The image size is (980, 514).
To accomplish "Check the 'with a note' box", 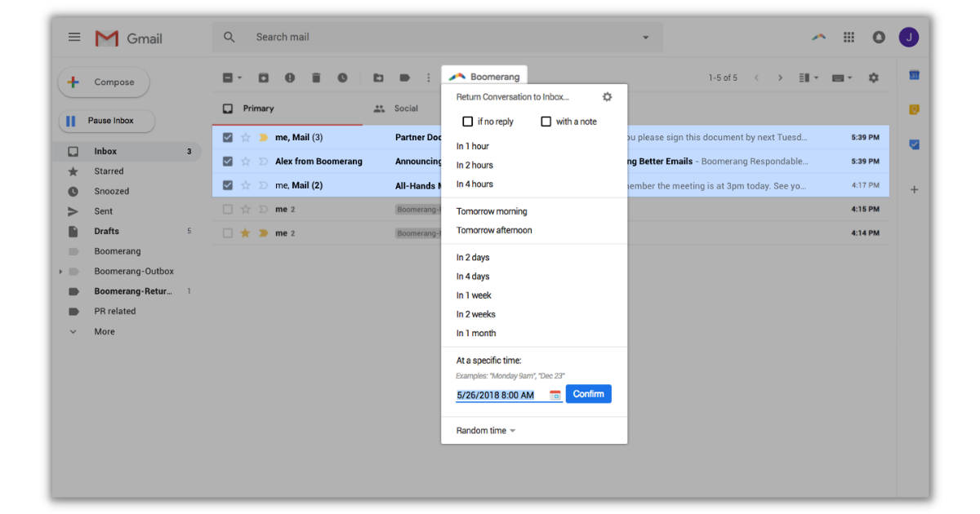I will click(546, 121).
